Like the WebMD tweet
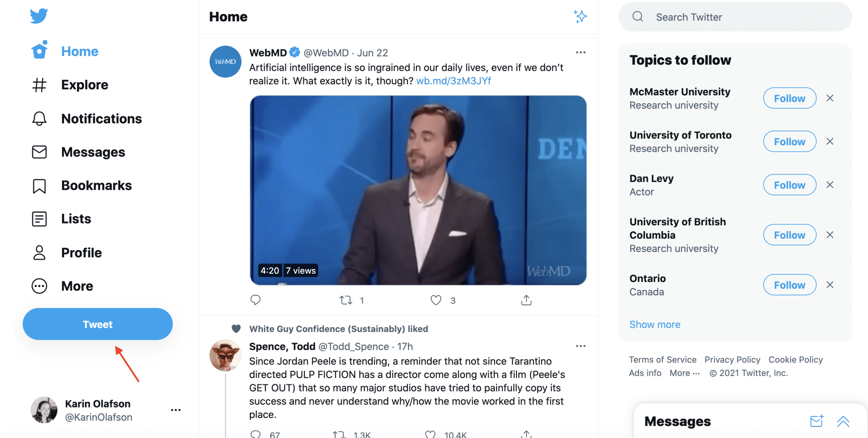 coord(436,300)
